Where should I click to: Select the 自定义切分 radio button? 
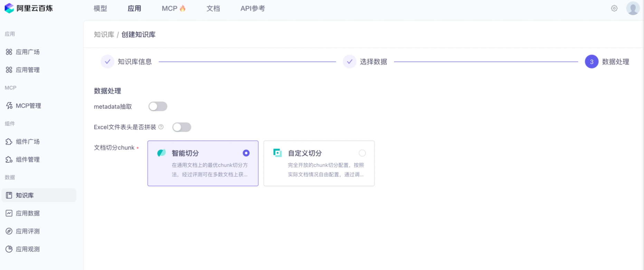362,153
